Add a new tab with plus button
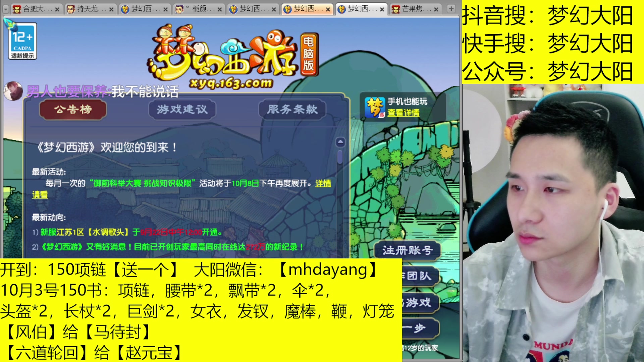The height and width of the screenshot is (362, 644). click(451, 9)
